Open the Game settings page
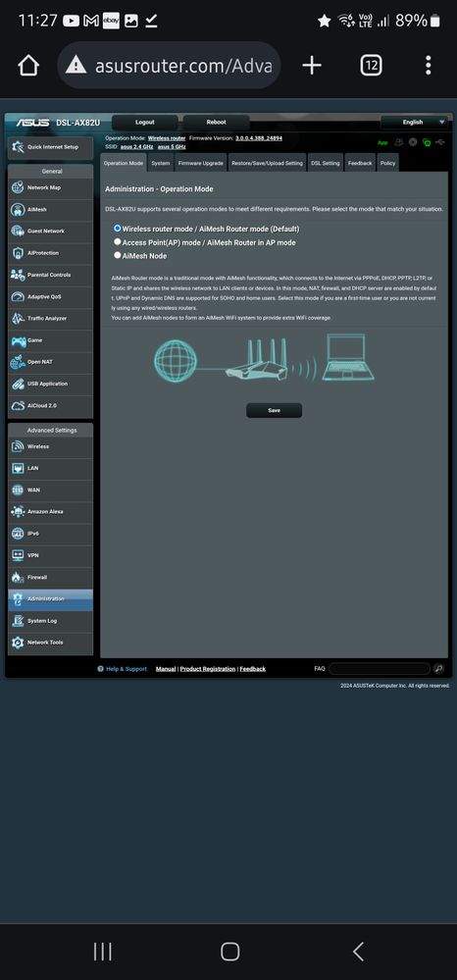The image size is (457, 980). coord(51,340)
